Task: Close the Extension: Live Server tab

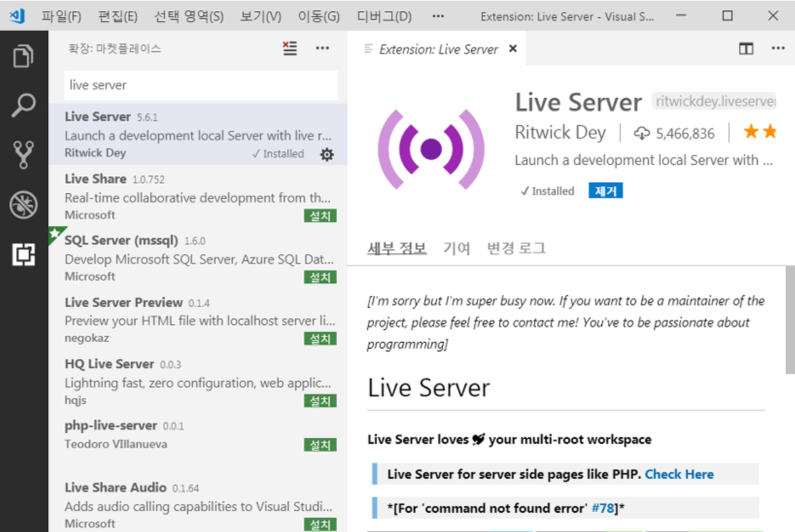Action: pos(513,49)
